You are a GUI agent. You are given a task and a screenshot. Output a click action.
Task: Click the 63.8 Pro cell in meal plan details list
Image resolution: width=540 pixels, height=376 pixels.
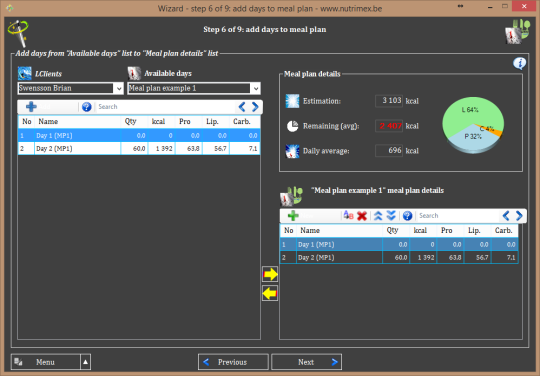(x=450, y=258)
